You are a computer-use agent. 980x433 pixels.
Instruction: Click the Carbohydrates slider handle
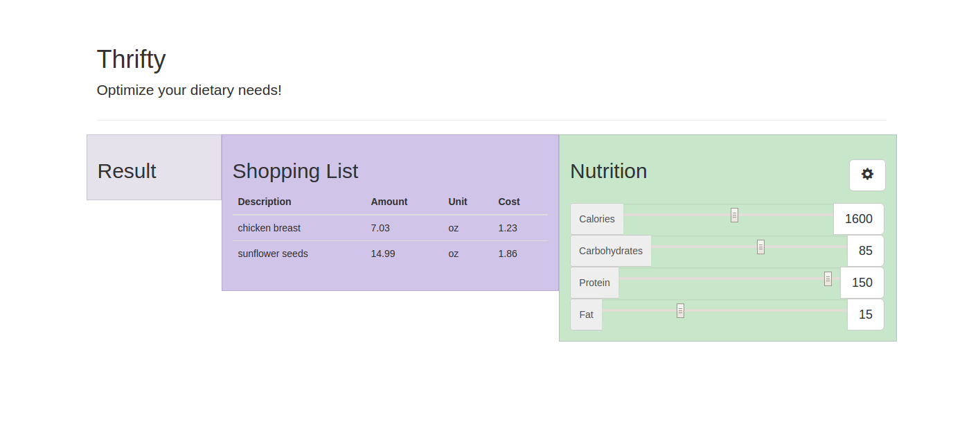pyautogui.click(x=760, y=247)
